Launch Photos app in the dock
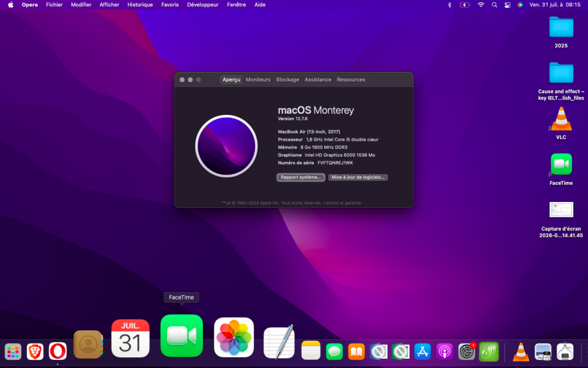The image size is (588, 368). (x=234, y=337)
